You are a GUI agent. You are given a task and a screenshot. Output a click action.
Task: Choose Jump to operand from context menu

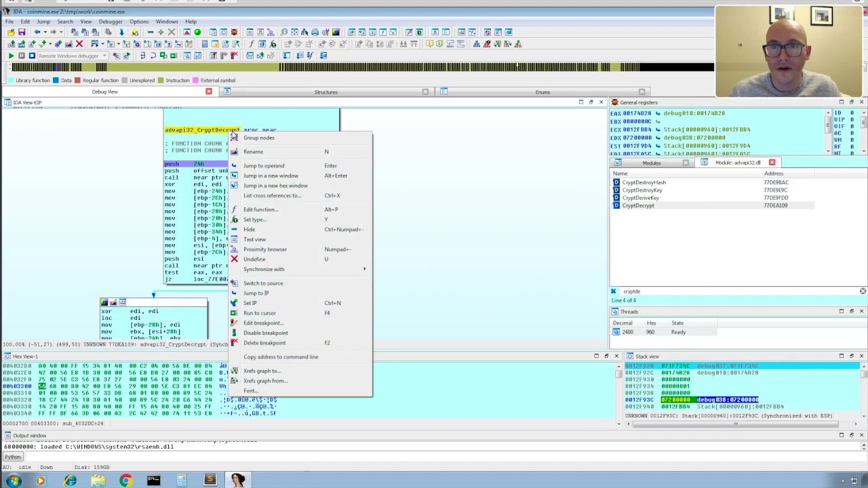[x=300, y=166]
